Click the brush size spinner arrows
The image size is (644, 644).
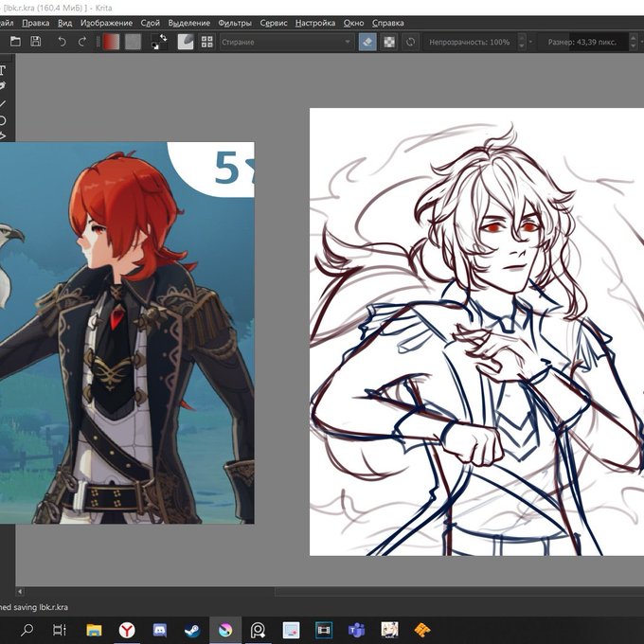[x=634, y=42]
